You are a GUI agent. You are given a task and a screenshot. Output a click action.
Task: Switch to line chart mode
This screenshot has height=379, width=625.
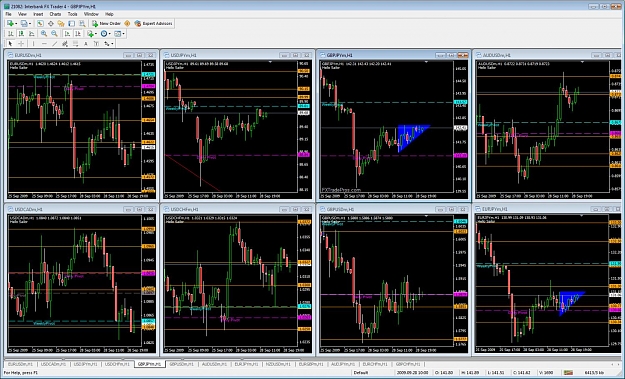point(31,33)
